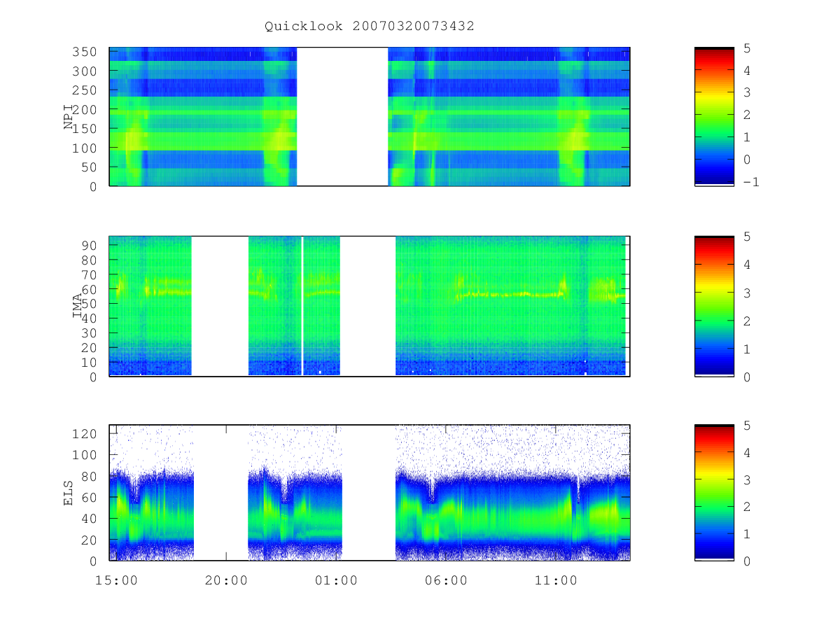
Task: Click the ELS spectrogram plot area
Action: click(370, 493)
